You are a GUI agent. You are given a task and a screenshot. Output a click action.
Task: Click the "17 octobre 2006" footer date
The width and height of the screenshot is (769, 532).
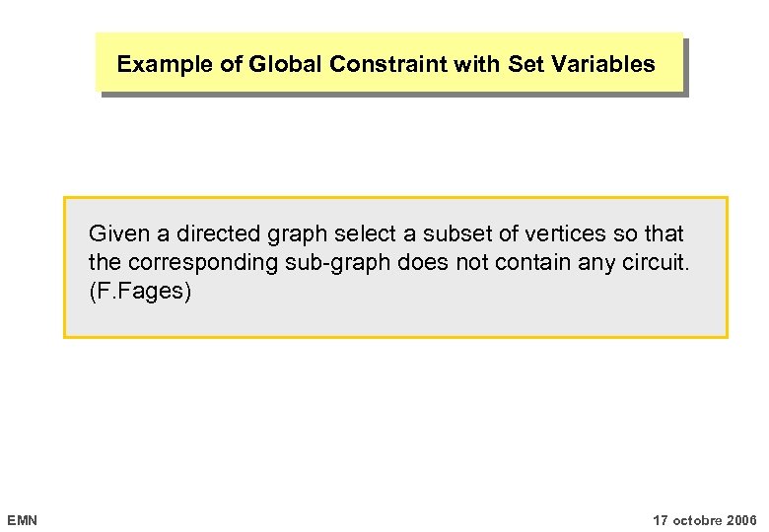coord(705,519)
